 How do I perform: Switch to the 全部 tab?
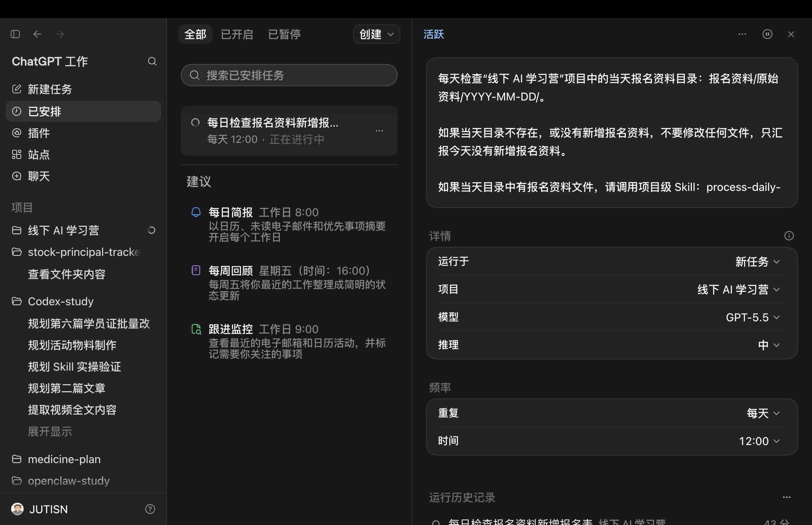195,34
